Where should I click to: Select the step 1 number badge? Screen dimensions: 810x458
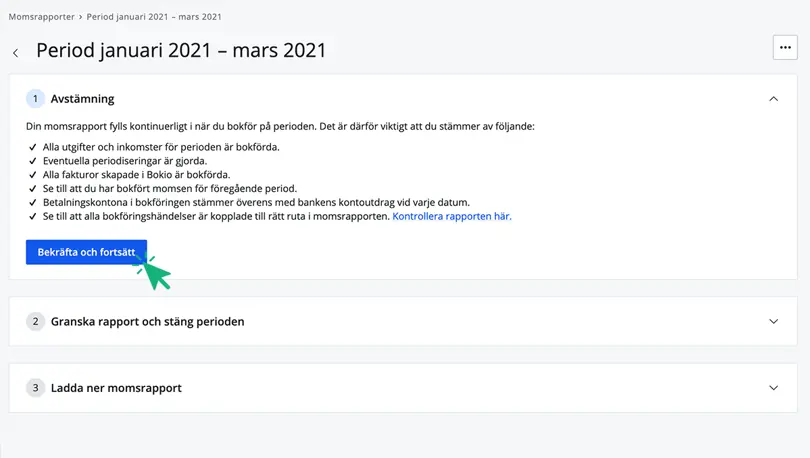pos(35,99)
